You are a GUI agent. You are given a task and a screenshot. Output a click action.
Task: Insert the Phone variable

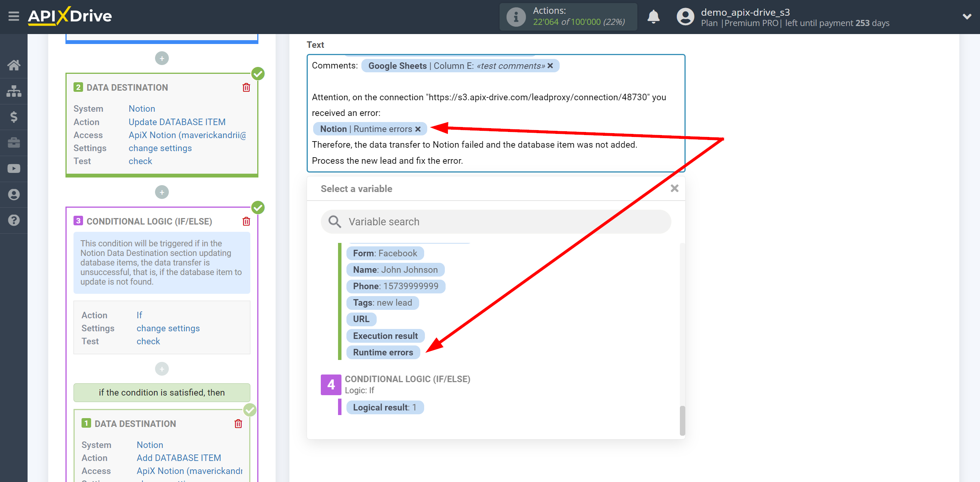(395, 286)
